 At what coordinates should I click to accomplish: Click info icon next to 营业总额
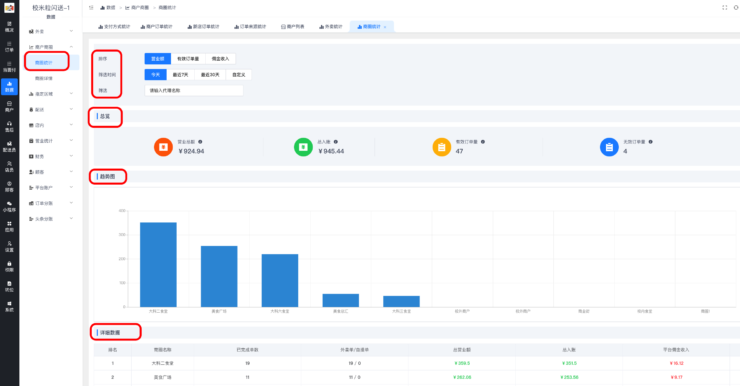(200, 142)
